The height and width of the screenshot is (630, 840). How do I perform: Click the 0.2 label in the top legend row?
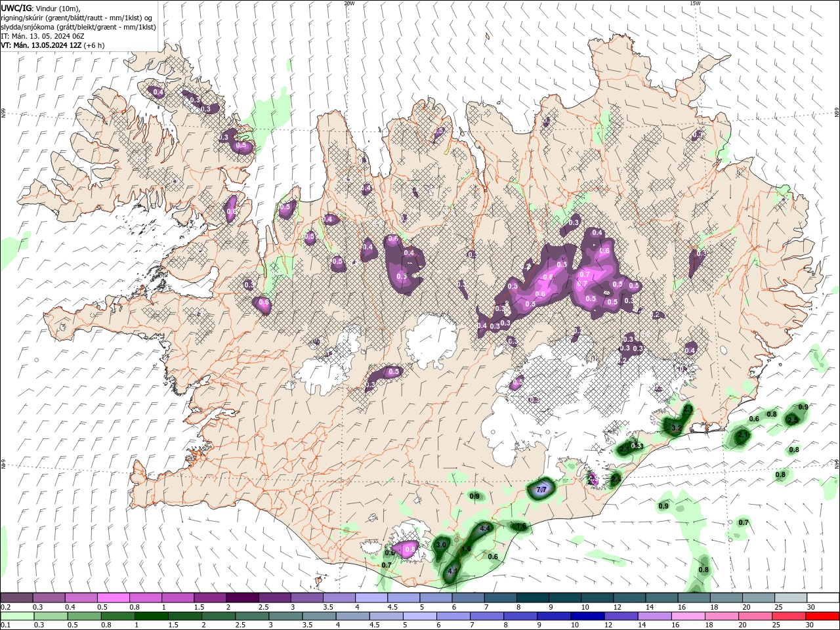pyautogui.click(x=6, y=607)
